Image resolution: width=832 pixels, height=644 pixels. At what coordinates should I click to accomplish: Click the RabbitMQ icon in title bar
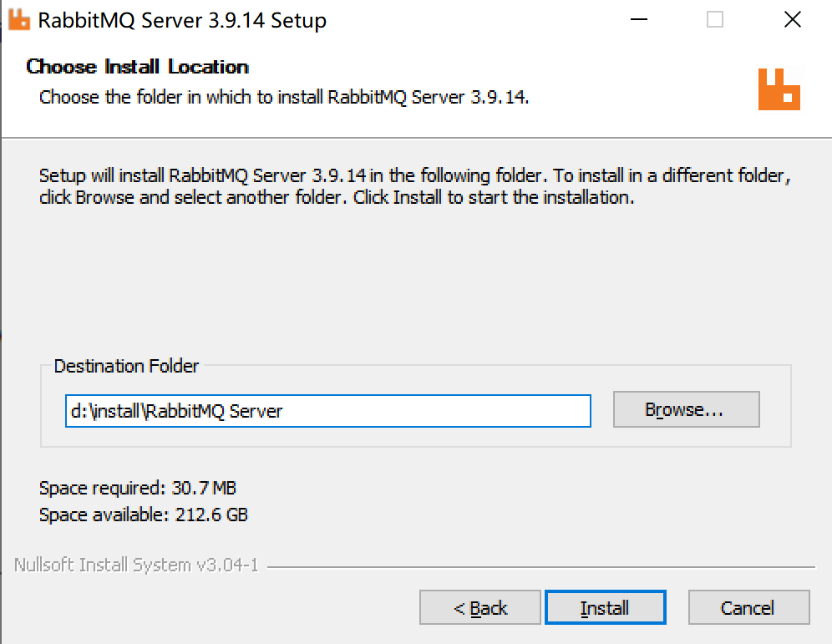click(19, 20)
